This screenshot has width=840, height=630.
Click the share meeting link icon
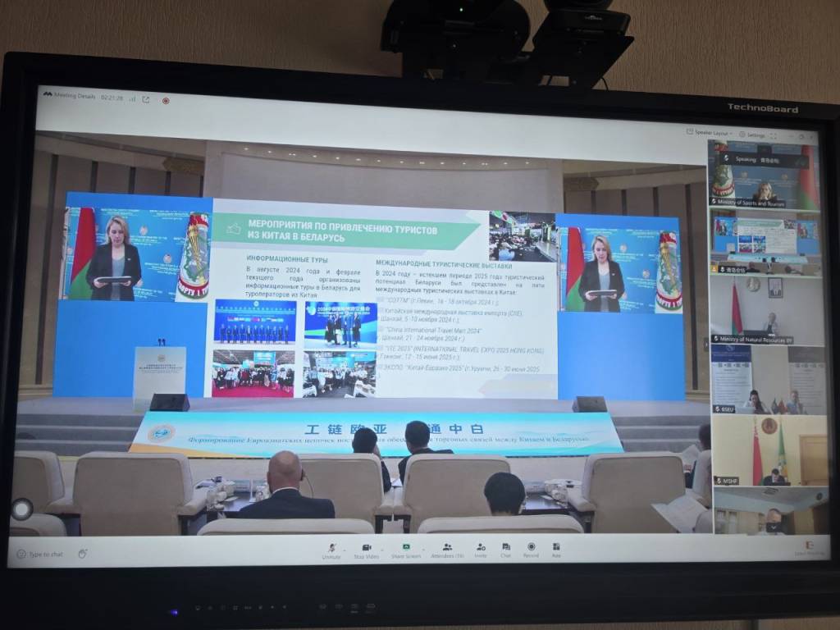pyautogui.click(x=146, y=99)
